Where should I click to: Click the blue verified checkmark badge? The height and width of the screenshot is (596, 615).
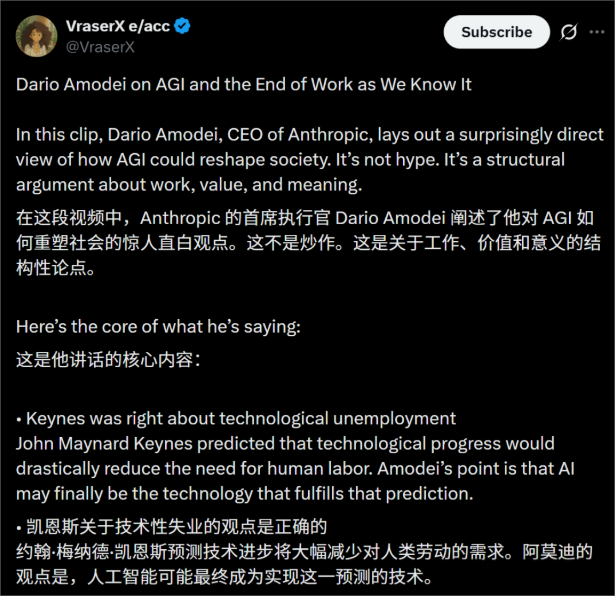click(182, 26)
